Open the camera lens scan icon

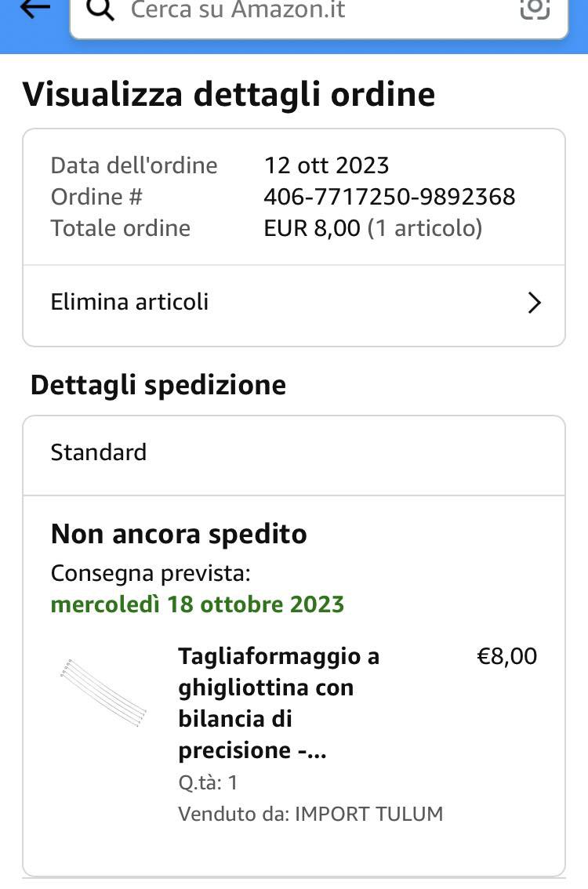pyautogui.click(x=535, y=8)
